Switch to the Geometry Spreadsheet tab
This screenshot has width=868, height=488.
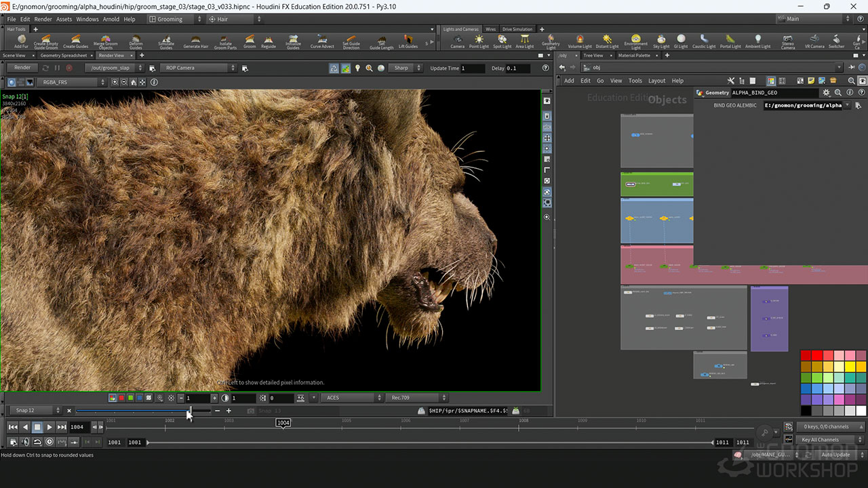[x=64, y=56]
